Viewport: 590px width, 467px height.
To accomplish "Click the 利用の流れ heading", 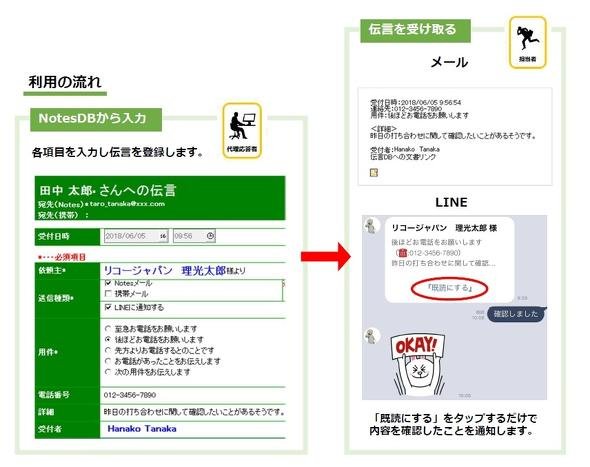I will (65, 82).
